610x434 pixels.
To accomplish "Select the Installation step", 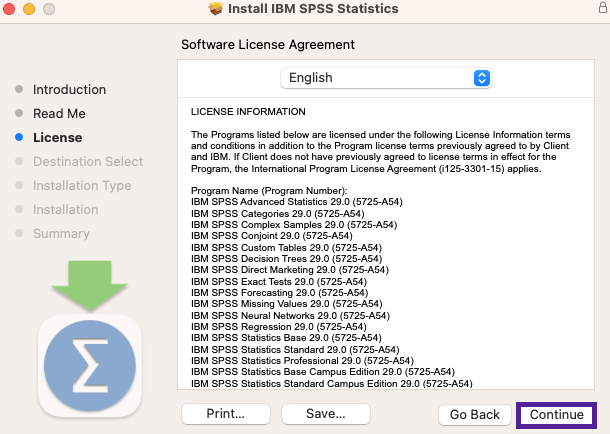I will point(65,210).
